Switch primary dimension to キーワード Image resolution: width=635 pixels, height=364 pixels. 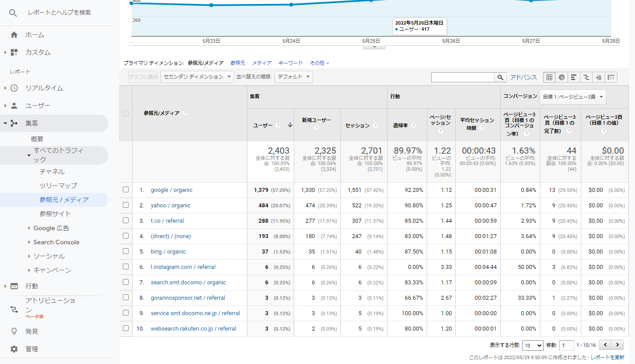(x=290, y=63)
